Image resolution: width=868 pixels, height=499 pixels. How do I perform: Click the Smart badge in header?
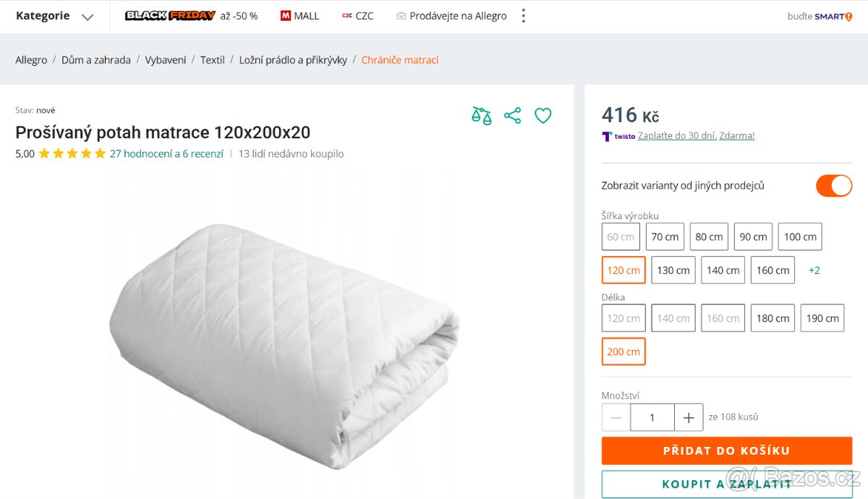point(820,16)
